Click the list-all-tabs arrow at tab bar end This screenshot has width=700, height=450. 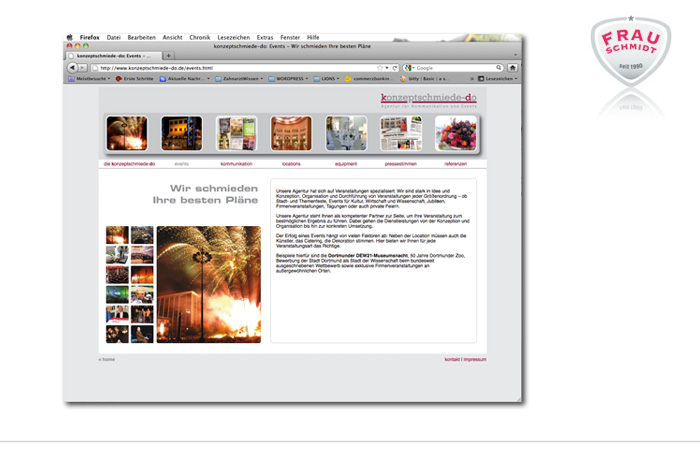515,55
